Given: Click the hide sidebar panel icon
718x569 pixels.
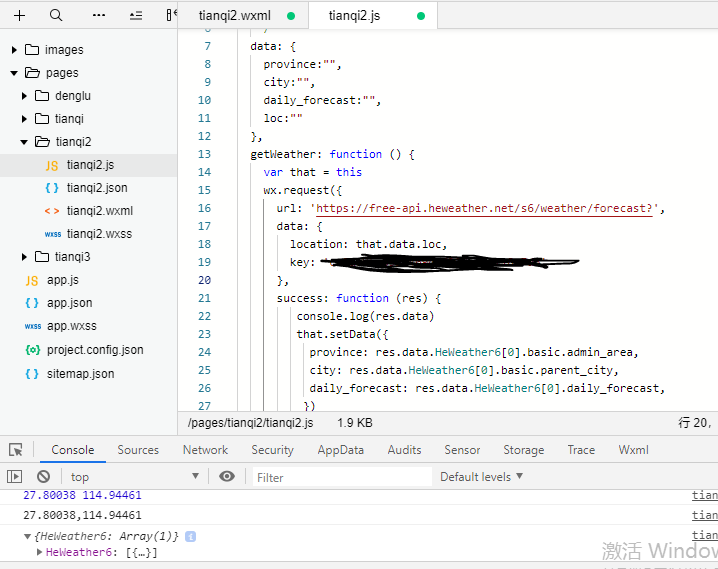Looking at the screenshot, I should [171, 16].
